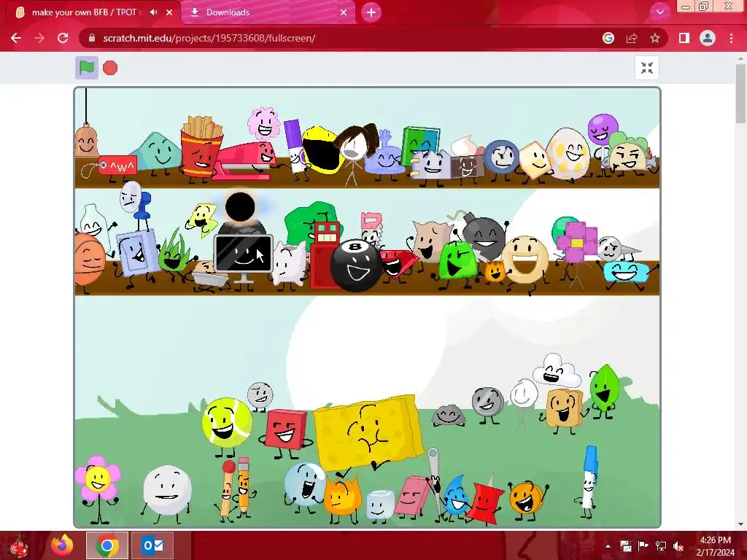Open the Action Center flag tray icon
Image resolution: width=747 pixels, height=560 pixels.
(643, 546)
